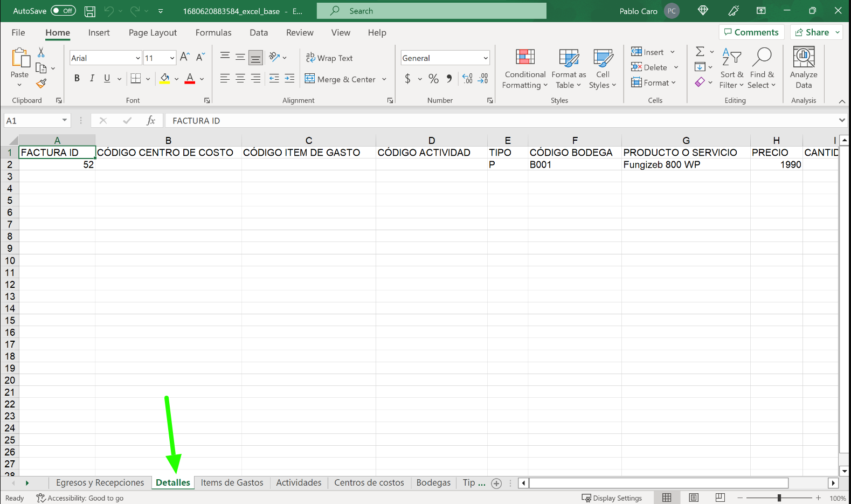Click the Cut scissors icon
Screen dimensions: 851x504
tap(41, 52)
